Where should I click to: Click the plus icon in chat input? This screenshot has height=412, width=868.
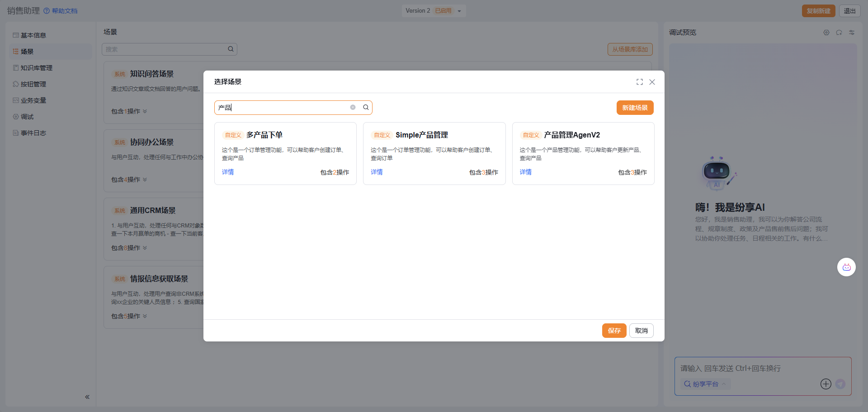tap(826, 384)
